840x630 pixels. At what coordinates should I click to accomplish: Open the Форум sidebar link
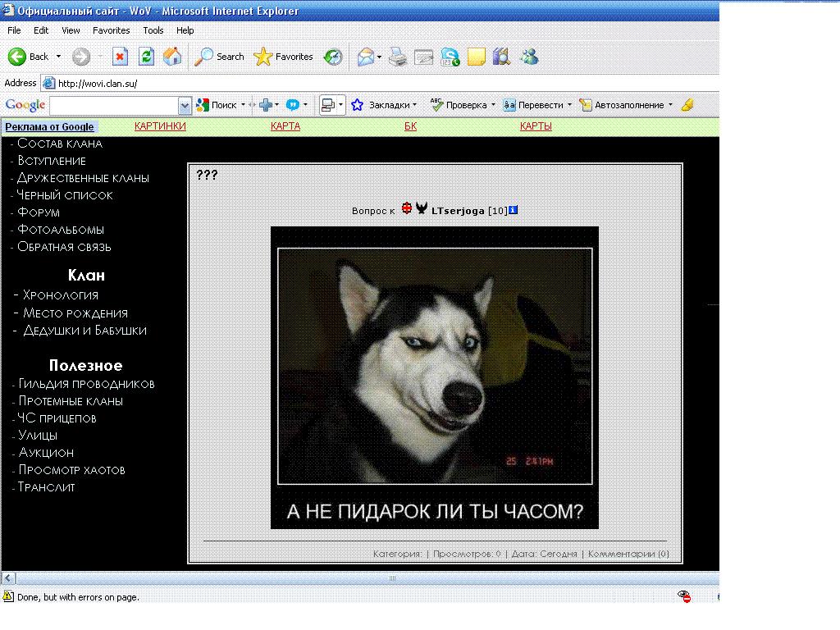pos(39,212)
